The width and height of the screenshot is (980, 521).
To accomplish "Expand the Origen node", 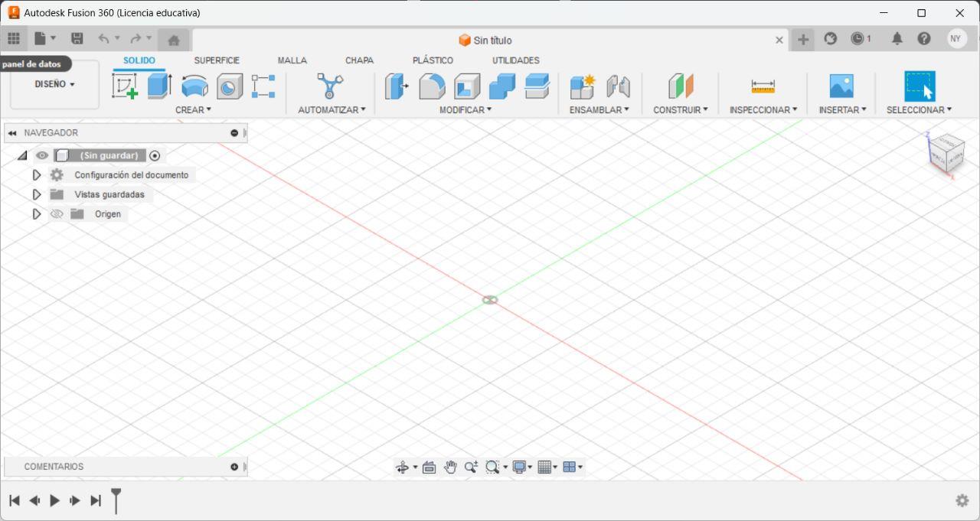I will tap(36, 214).
